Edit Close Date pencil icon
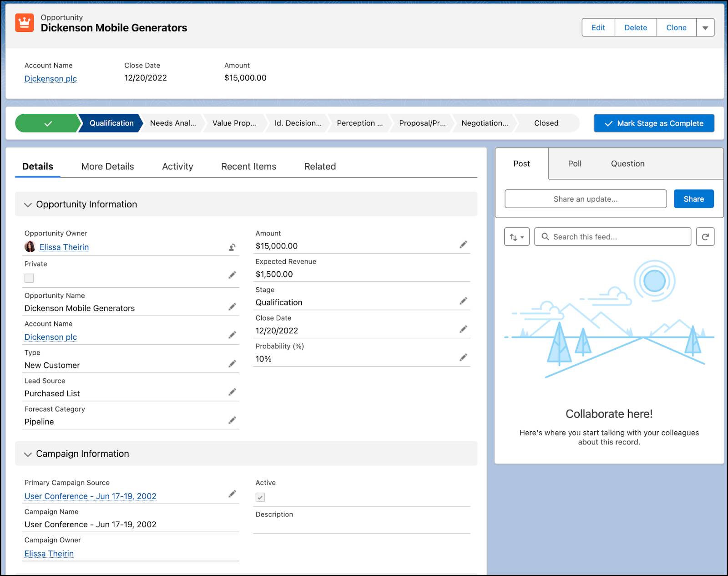 tap(463, 329)
